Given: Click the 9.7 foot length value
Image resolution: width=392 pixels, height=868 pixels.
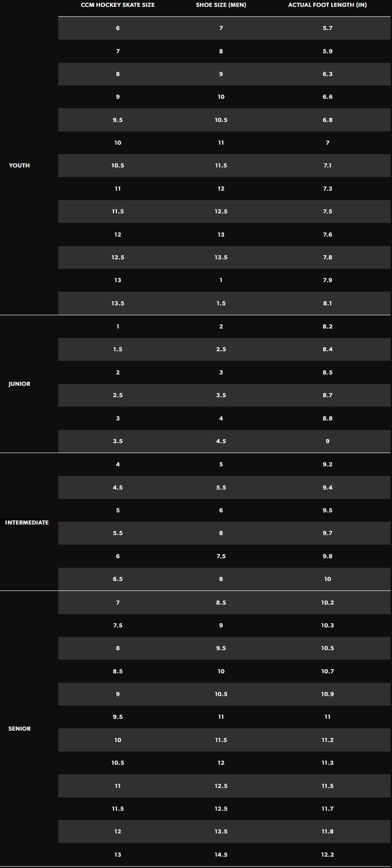Looking at the screenshot, I should (327, 533).
